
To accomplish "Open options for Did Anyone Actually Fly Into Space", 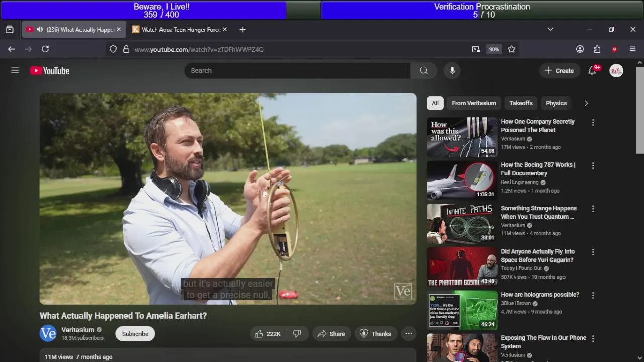I will [x=593, y=252].
